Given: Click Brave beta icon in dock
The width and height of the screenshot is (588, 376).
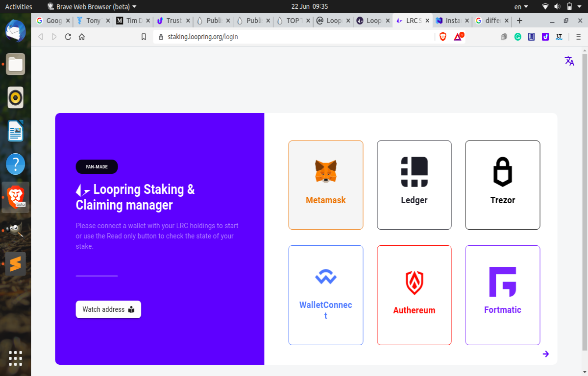Looking at the screenshot, I should click(x=16, y=197).
